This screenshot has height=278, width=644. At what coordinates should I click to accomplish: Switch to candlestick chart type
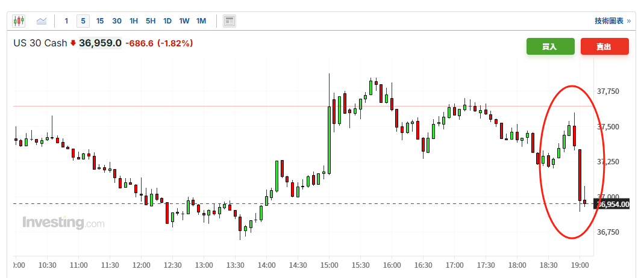pos(19,21)
